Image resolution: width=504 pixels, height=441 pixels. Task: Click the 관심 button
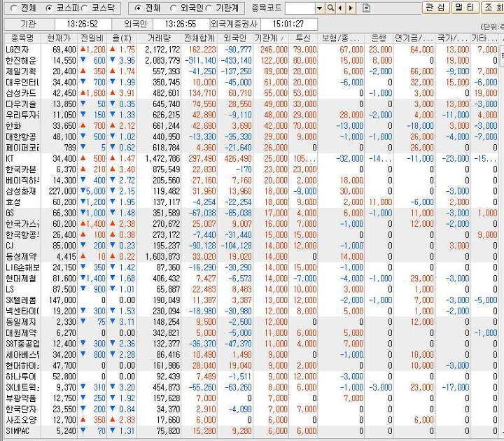tap(436, 8)
